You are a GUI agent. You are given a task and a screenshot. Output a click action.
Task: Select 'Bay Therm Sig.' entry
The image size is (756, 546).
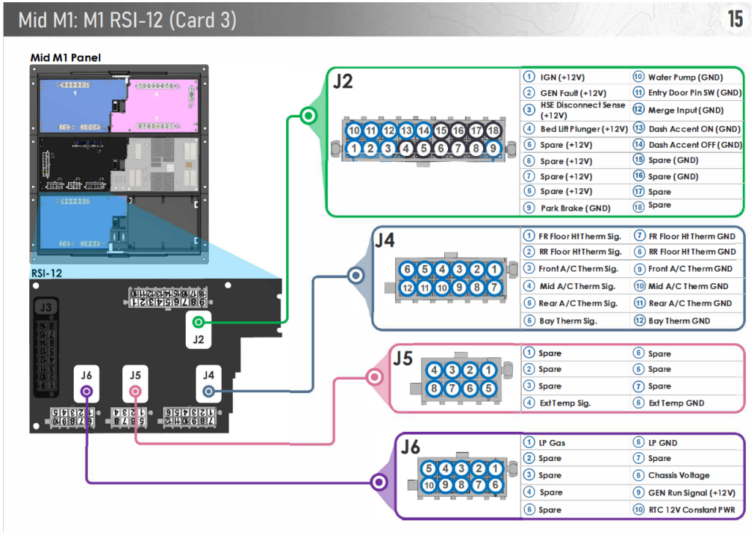pos(567,321)
